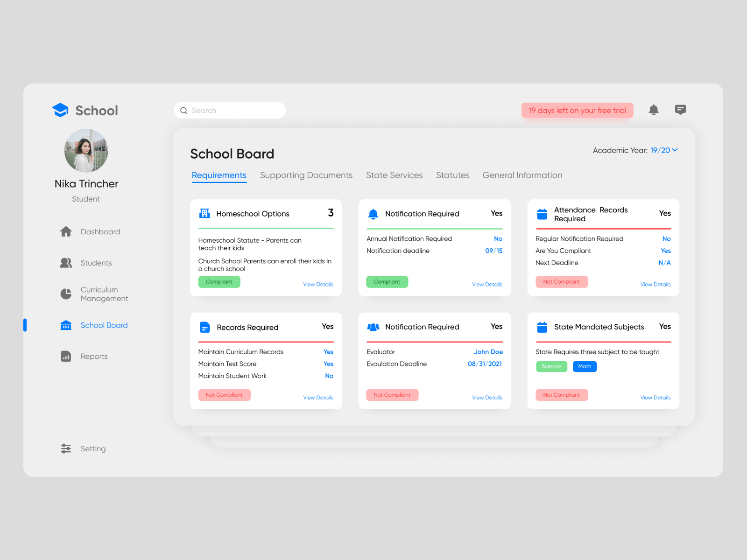Image resolution: width=747 pixels, height=560 pixels.
Task: Expand the Academic Year 19/20 dropdown
Action: (663, 150)
